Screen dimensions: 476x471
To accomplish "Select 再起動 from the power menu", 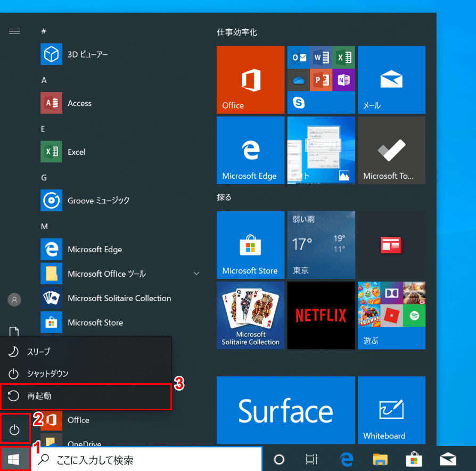I will (x=86, y=396).
